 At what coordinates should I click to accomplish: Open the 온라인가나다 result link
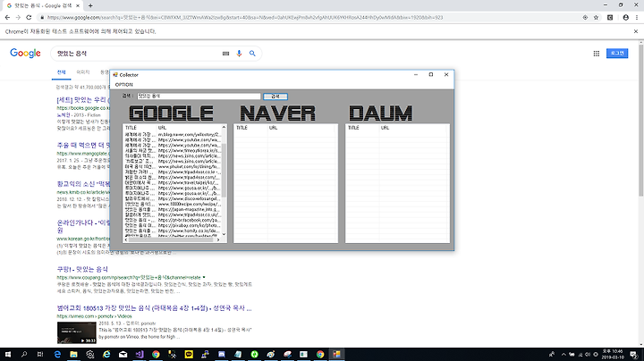tap(83, 222)
